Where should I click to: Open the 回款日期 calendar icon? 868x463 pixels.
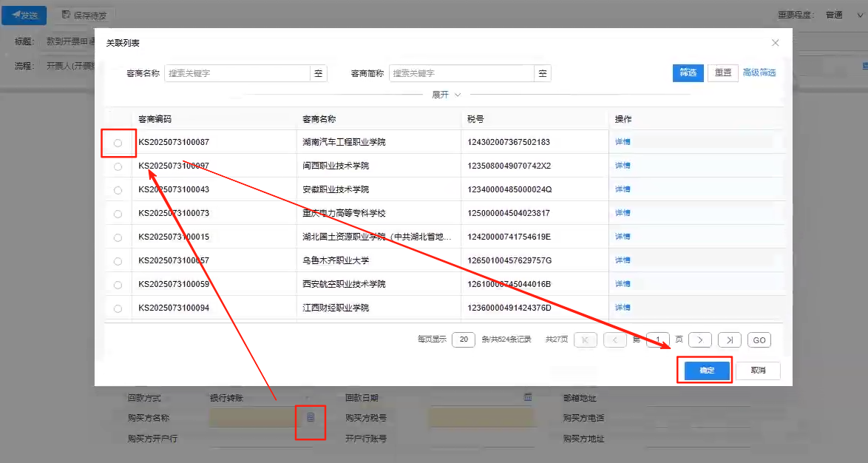pos(528,397)
